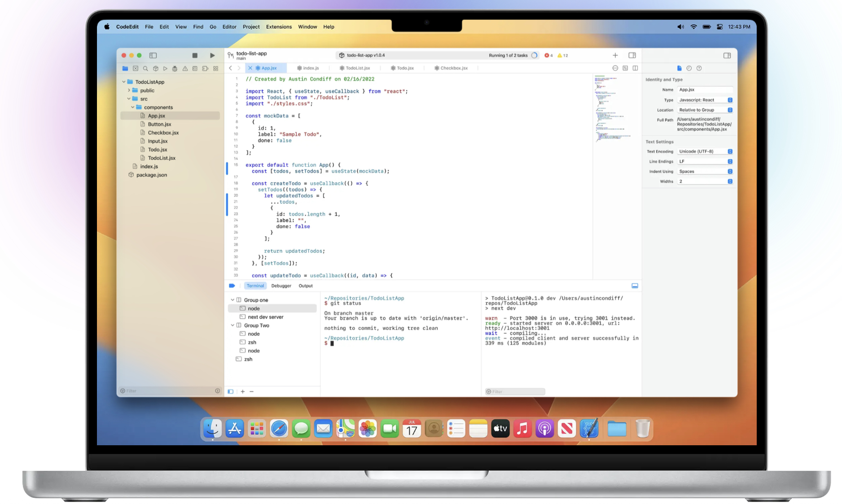The width and height of the screenshot is (842, 504).
Task: Show the source symbols navigator
Action: coord(195,68)
